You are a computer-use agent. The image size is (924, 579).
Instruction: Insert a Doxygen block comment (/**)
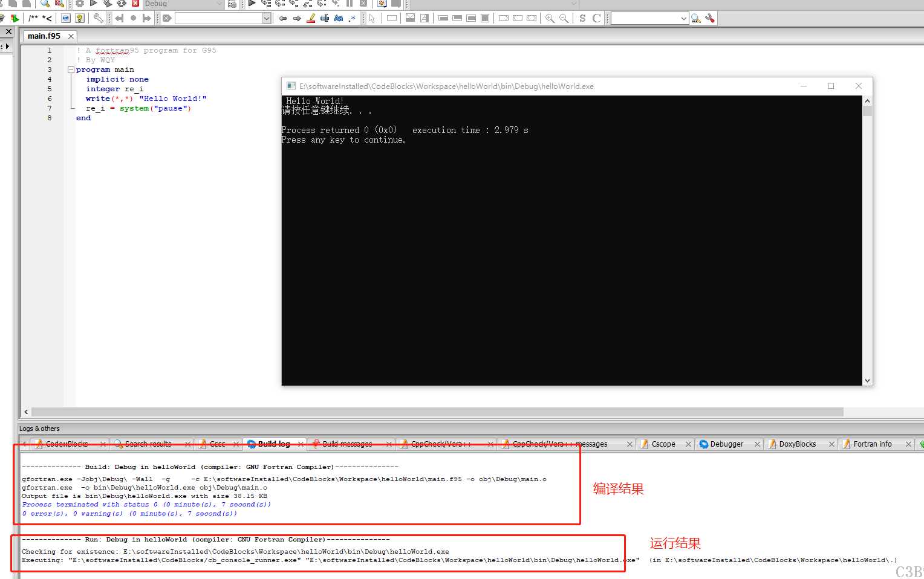33,18
